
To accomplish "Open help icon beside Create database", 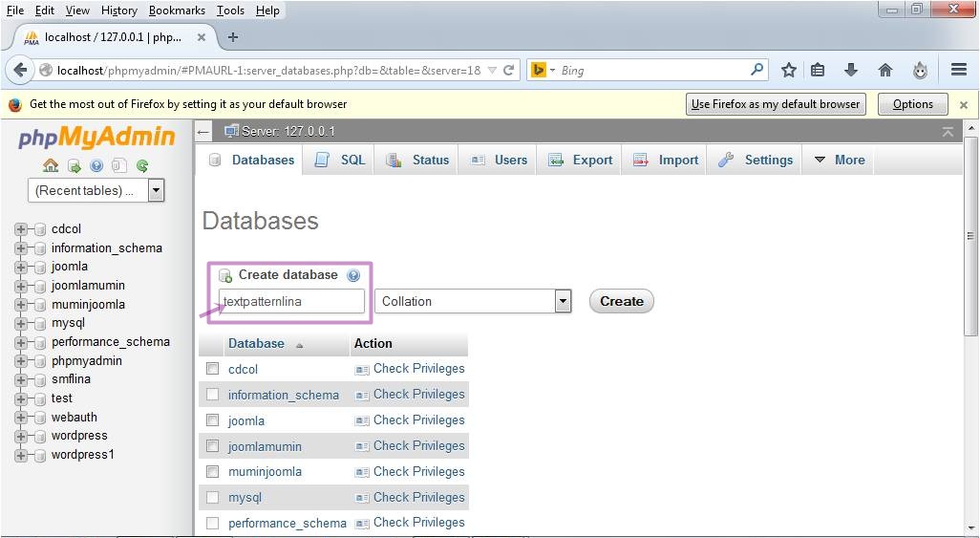I will (353, 275).
